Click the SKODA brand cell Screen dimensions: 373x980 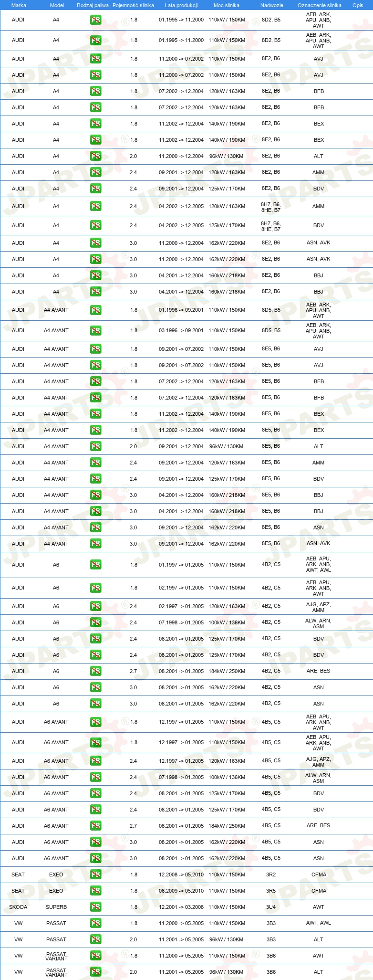click(18, 907)
